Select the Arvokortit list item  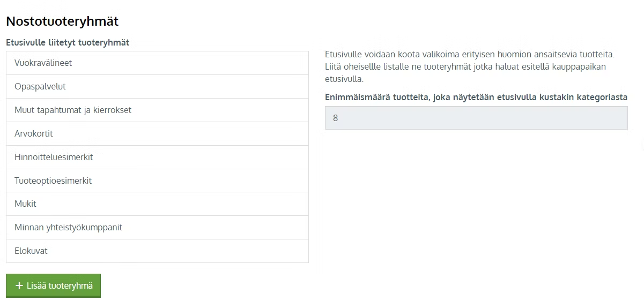[157, 133]
